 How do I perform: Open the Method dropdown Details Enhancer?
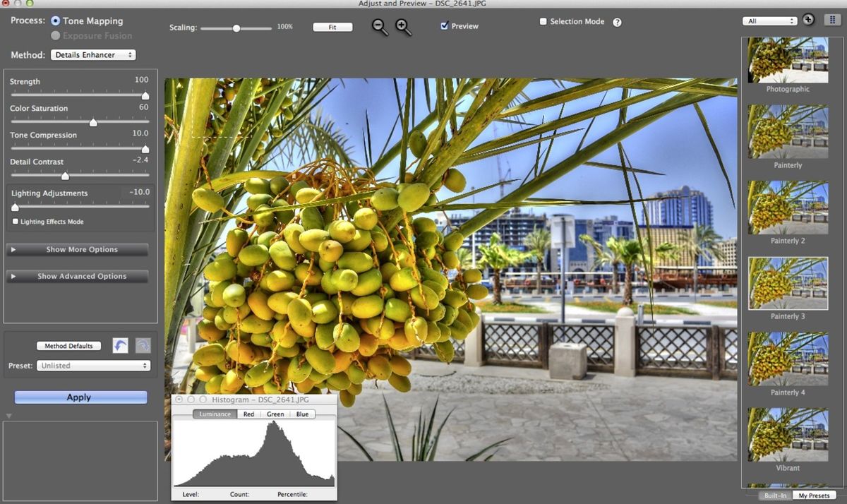click(93, 55)
